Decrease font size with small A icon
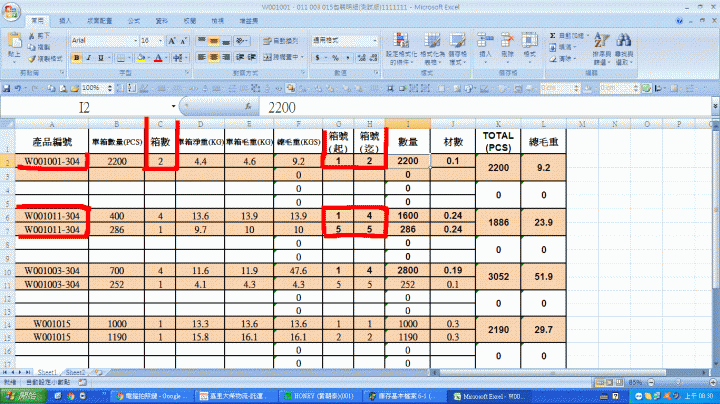Image resolution: width=720 pixels, height=404 pixels. 183,41
